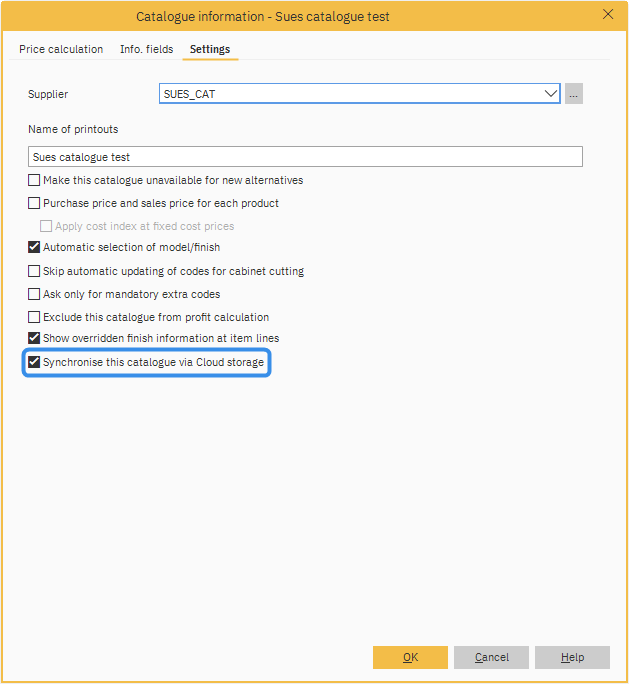Screen dimensions: 629x684
Task: Disable Show overridden finish information at item lines
Action: 35,339
